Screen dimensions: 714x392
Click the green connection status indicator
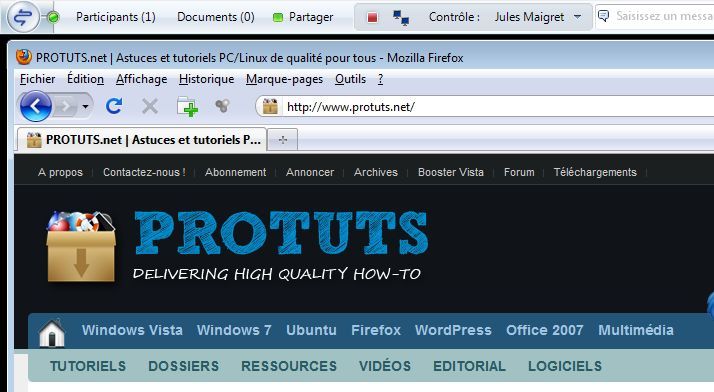pos(53,17)
